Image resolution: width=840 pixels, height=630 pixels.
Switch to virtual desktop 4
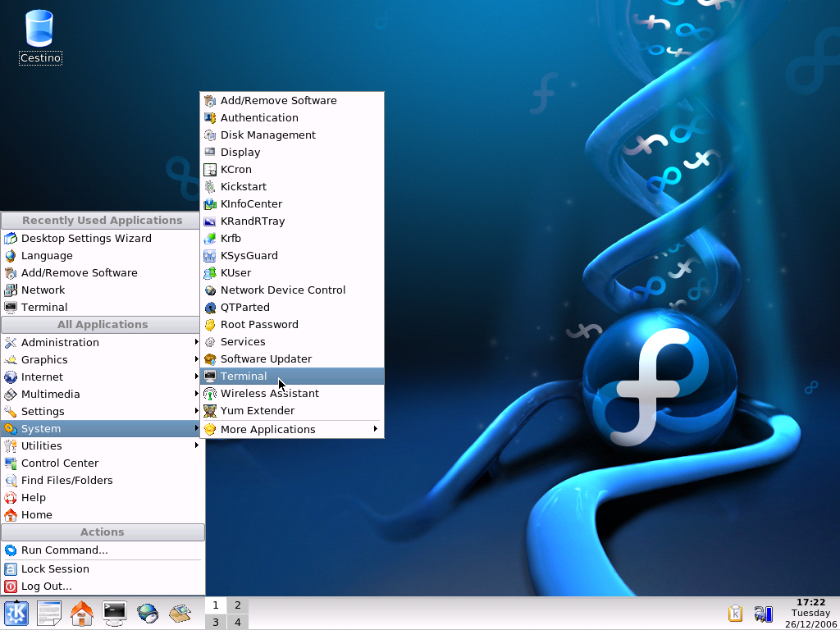[237, 622]
